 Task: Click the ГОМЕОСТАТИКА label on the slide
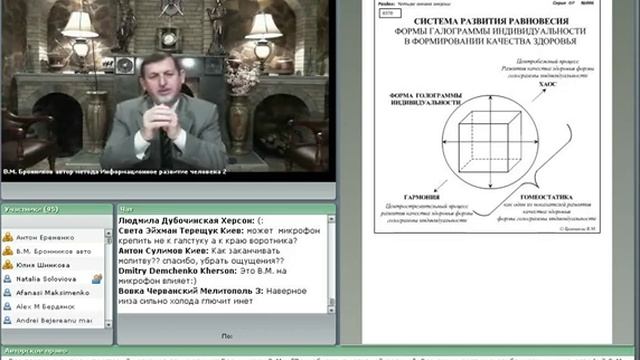547,197
